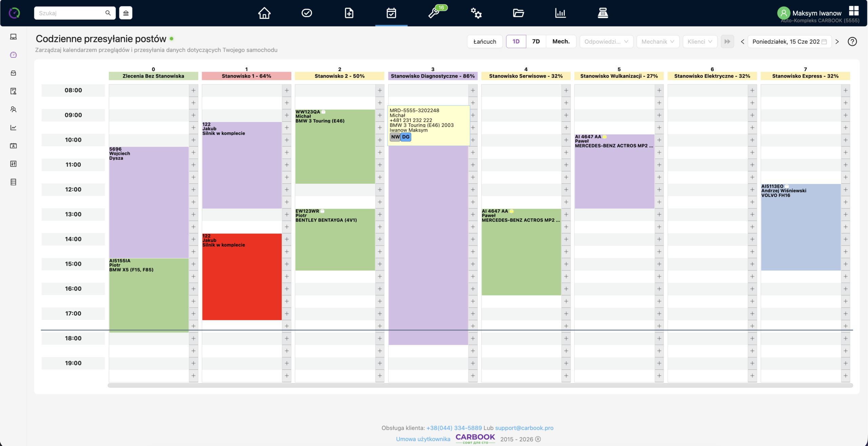Open the apps grid icon near username
The height and width of the screenshot is (446, 868).
853,11
